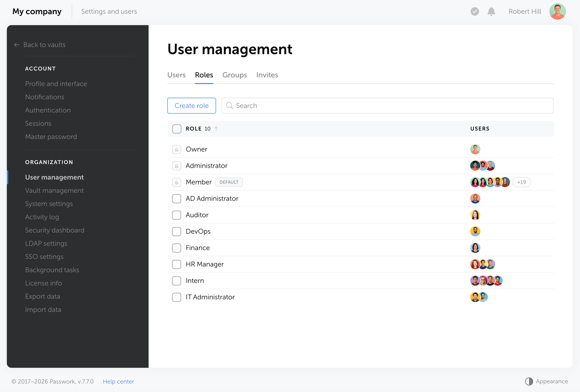Open Robert Hill's profile avatar
580x392 pixels.
click(557, 11)
